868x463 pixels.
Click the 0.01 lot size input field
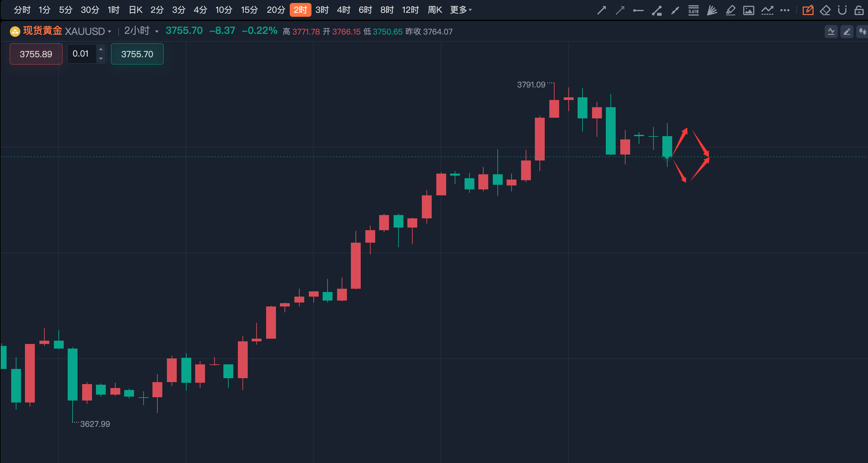81,54
